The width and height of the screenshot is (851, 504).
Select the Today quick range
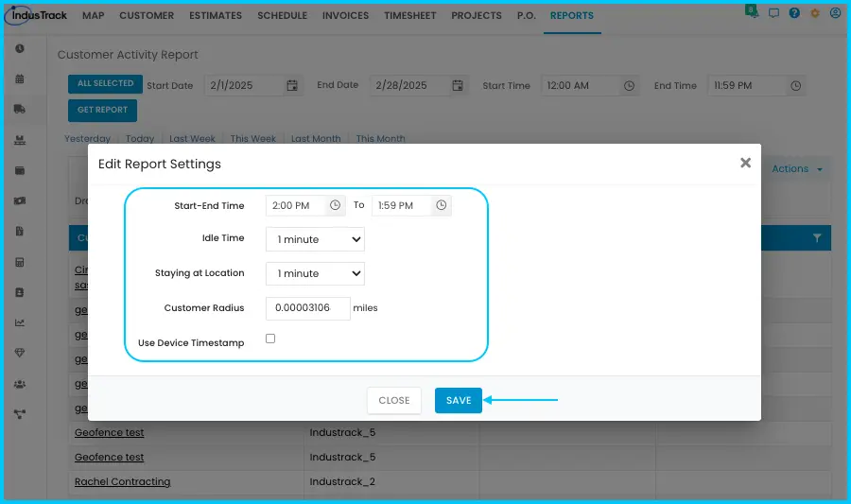(140, 138)
